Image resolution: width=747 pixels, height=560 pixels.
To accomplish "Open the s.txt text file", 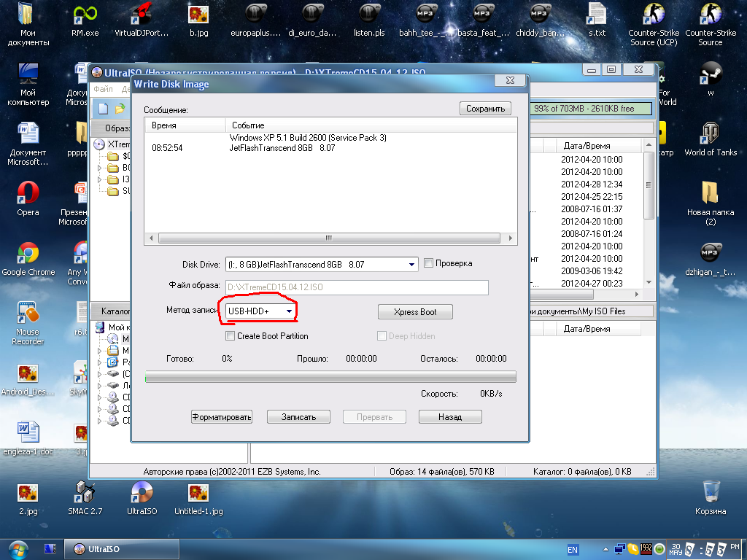I will (x=597, y=19).
